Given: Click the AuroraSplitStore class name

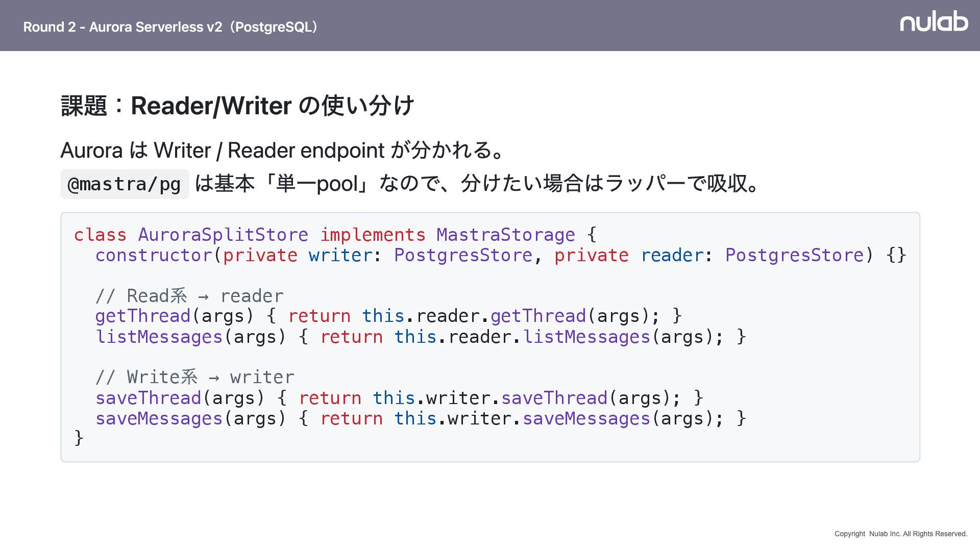Looking at the screenshot, I should [223, 235].
